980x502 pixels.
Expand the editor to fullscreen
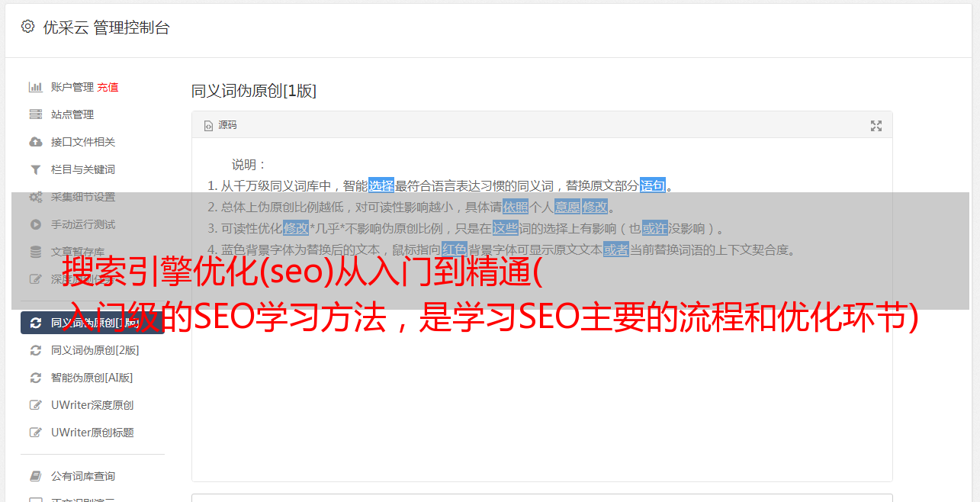tap(876, 126)
